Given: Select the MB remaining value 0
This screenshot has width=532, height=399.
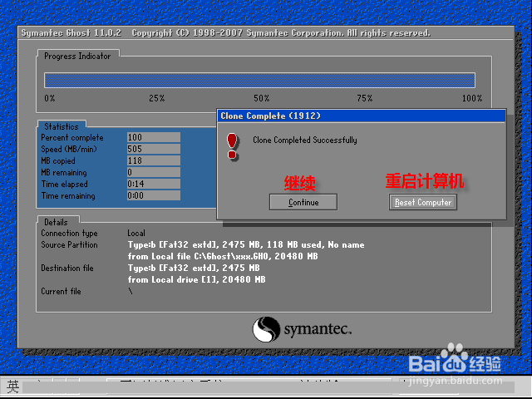Looking at the screenshot, I should 153,172.
